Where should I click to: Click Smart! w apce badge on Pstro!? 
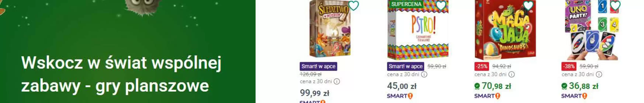point(405,66)
